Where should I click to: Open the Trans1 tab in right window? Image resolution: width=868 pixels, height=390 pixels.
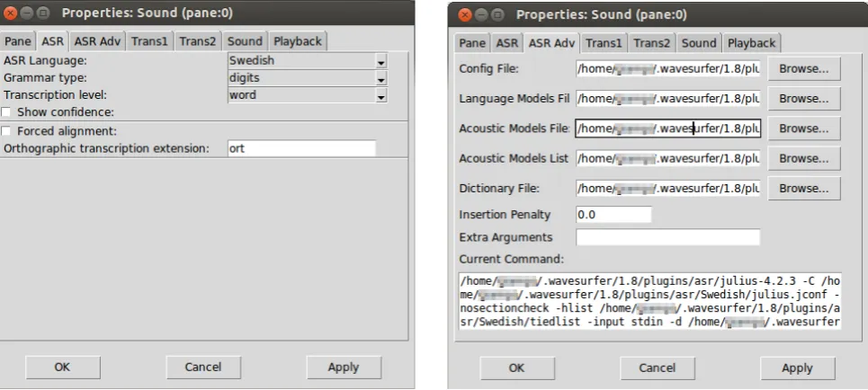pos(604,43)
